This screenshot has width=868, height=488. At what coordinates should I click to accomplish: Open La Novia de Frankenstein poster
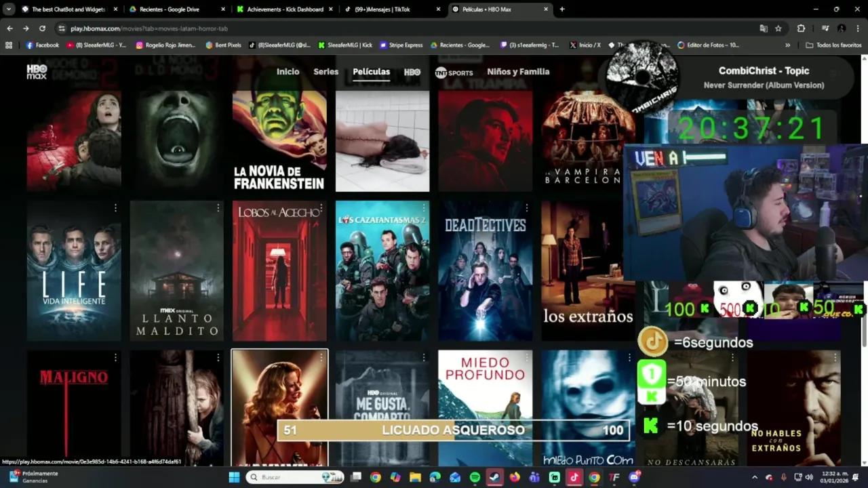coord(279,141)
